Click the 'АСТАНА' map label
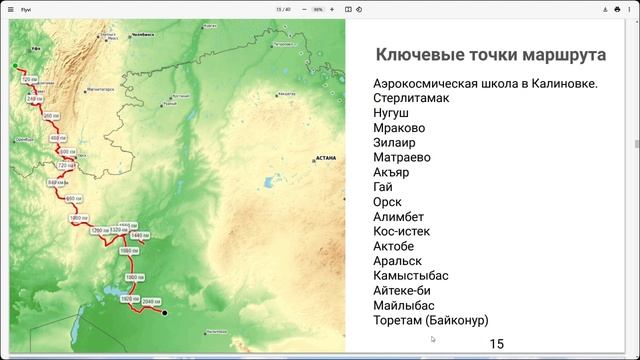 326,158
